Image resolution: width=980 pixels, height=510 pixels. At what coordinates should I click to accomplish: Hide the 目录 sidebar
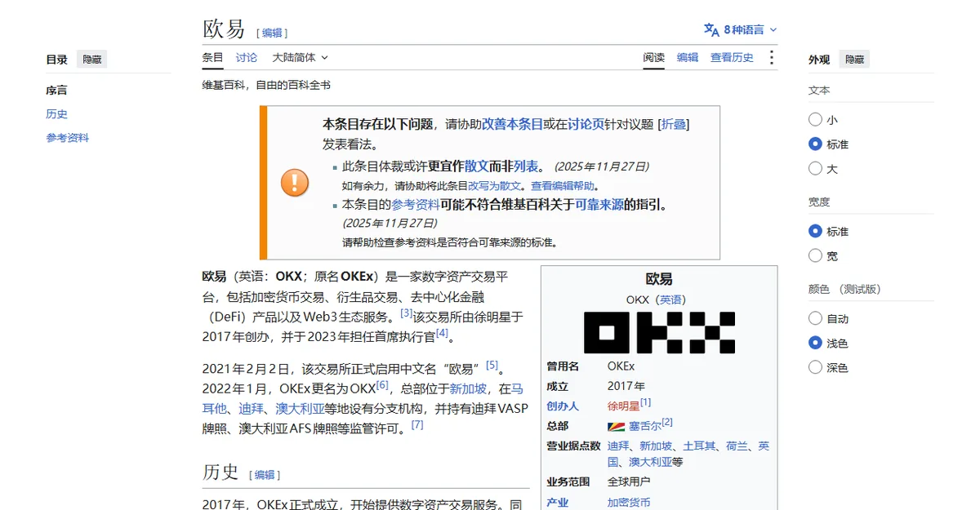[91, 59]
